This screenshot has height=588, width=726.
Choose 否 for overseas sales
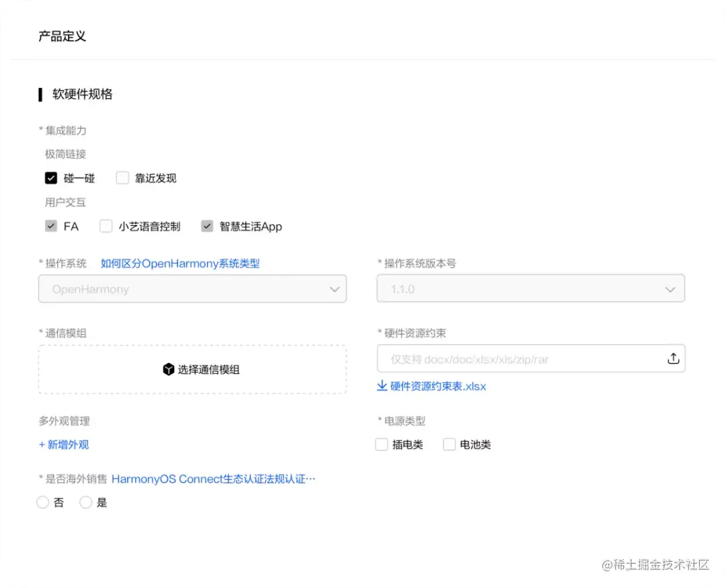click(x=42, y=503)
